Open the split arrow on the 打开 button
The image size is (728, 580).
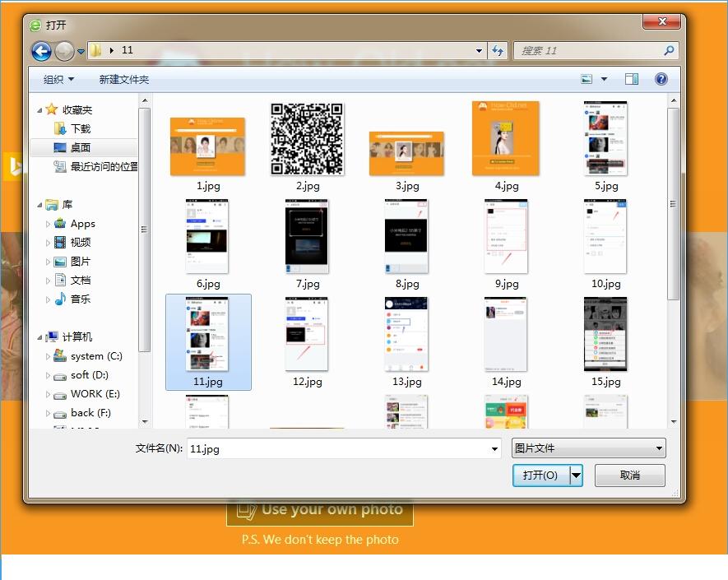576,475
